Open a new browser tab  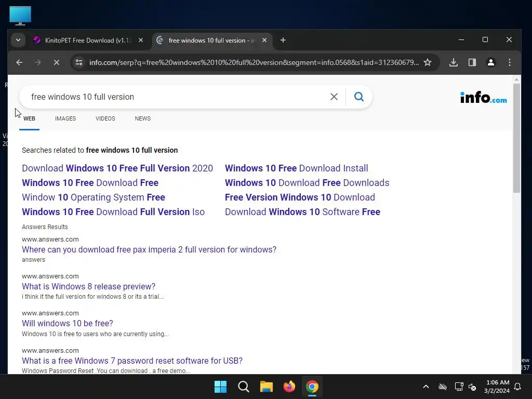283,40
